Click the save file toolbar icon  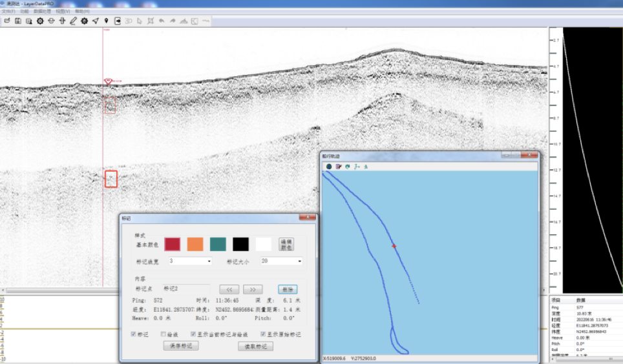18,21
